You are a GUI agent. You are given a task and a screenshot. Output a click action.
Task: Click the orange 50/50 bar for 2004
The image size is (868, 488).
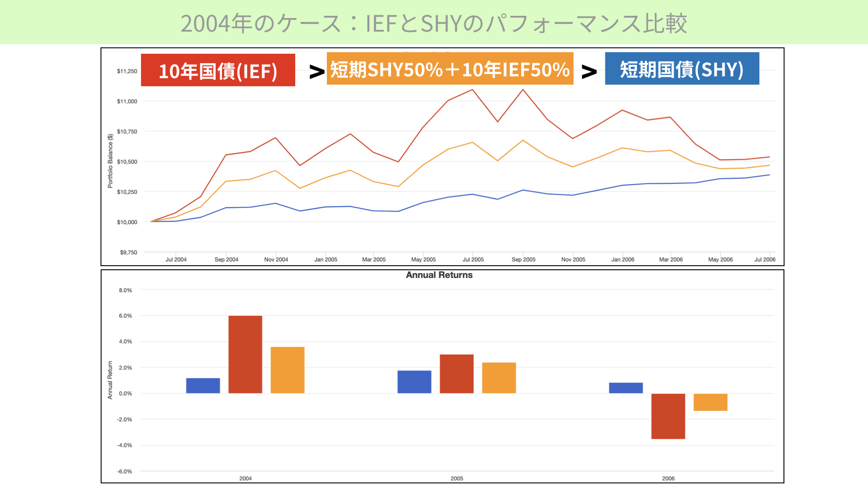click(288, 370)
